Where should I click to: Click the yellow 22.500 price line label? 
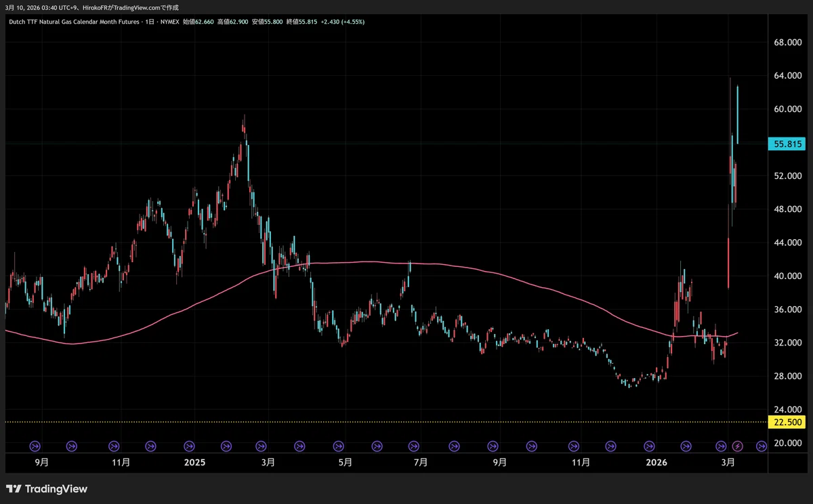tap(787, 422)
